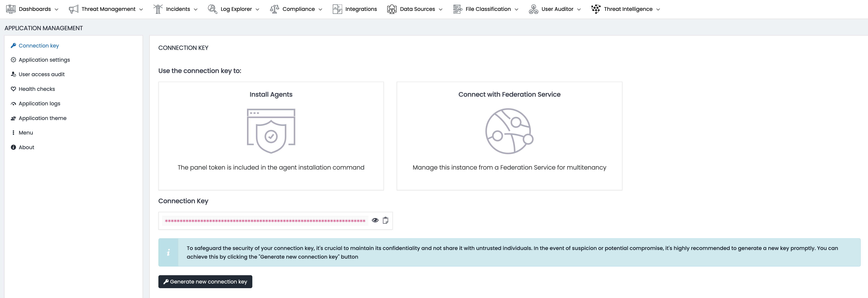
Task: Expand the Data Sources dropdown chevron
Action: click(441, 9)
